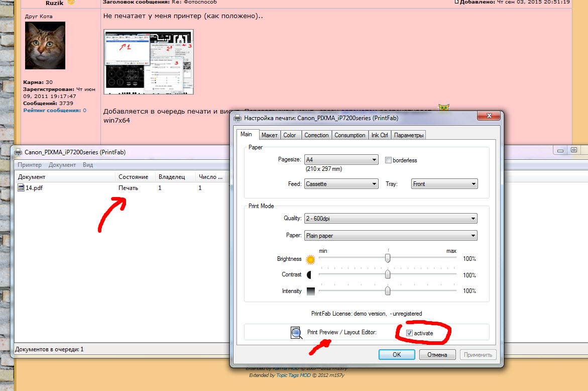This screenshot has height=391, width=588.
Task: Switch to the Color tab
Action: pyautogui.click(x=290, y=135)
